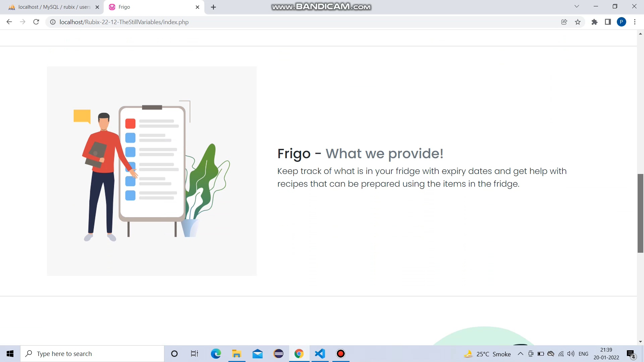Reload the current page
The image size is (644, 362).
(36, 22)
